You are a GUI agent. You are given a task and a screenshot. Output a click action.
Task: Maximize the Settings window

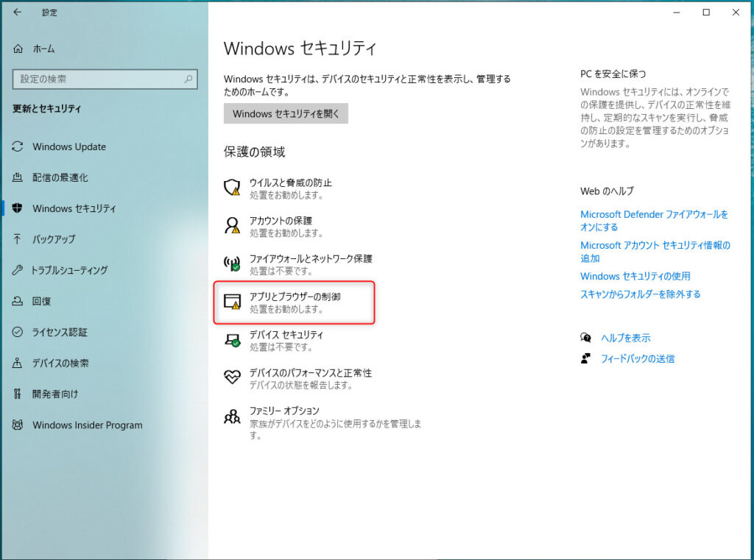706,13
